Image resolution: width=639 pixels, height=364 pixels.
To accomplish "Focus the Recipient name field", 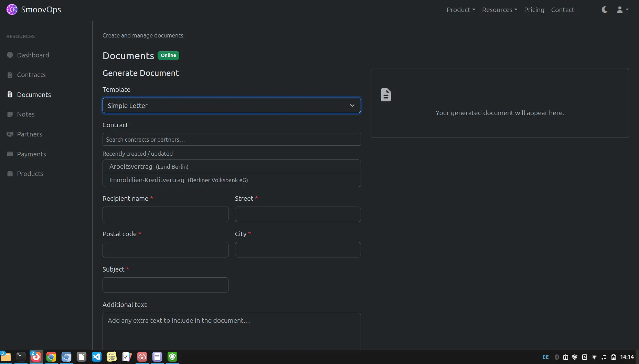I will (165, 214).
